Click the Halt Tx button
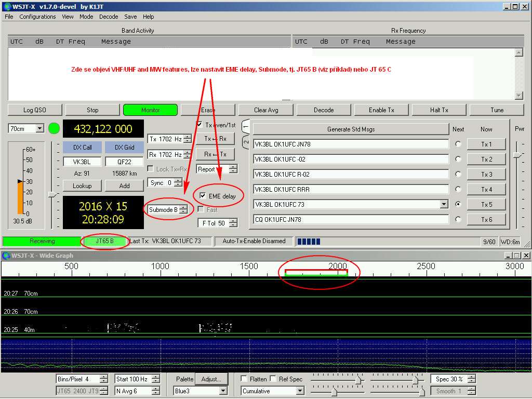Image resolution: width=532 pixels, height=399 pixels. point(439,110)
